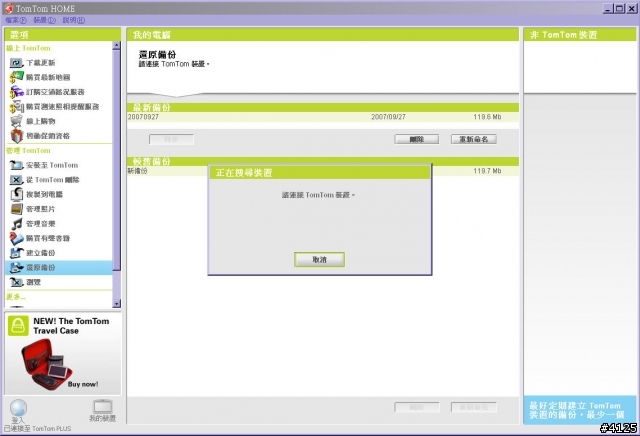The height and width of the screenshot is (436, 640).
Task: Open the 訂購交通路況服務 traffic service icon
Action: point(16,92)
